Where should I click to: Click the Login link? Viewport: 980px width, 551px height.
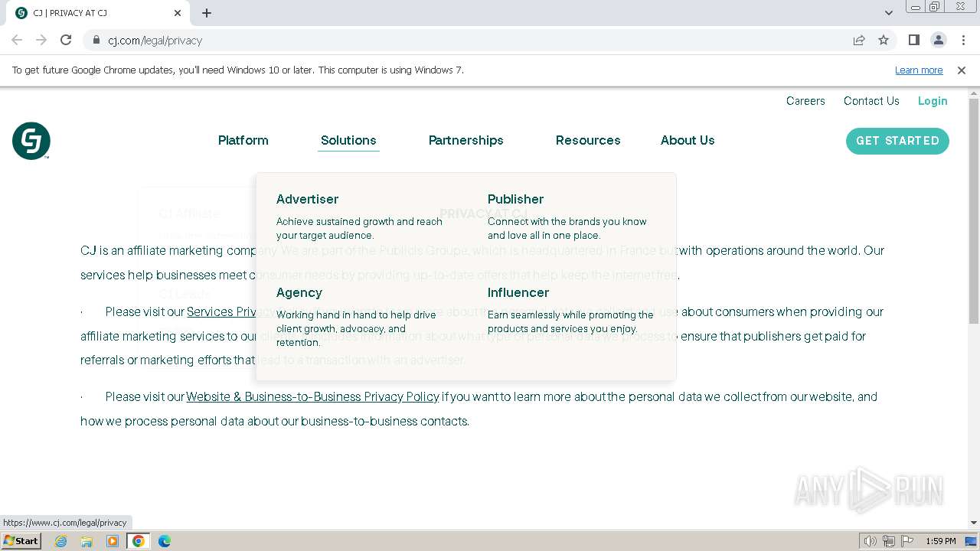[x=933, y=101]
